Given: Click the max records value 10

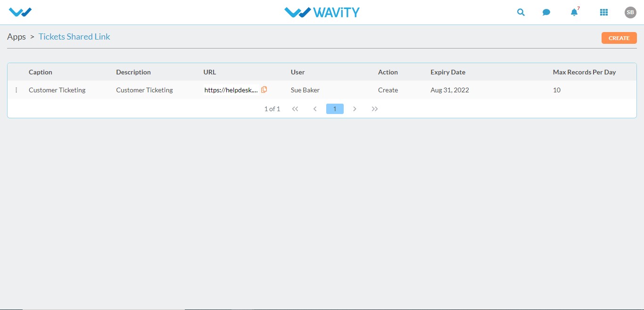Looking at the screenshot, I should (x=557, y=90).
